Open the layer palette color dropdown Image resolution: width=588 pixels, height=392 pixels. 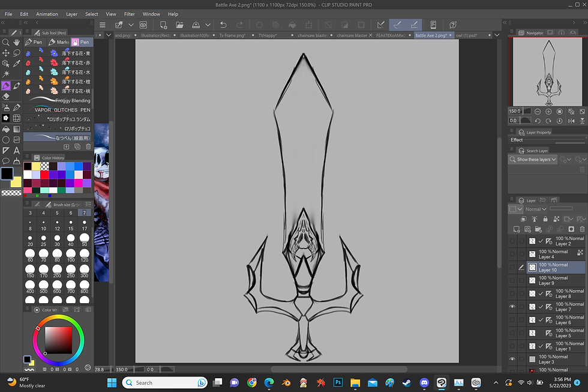(515, 209)
